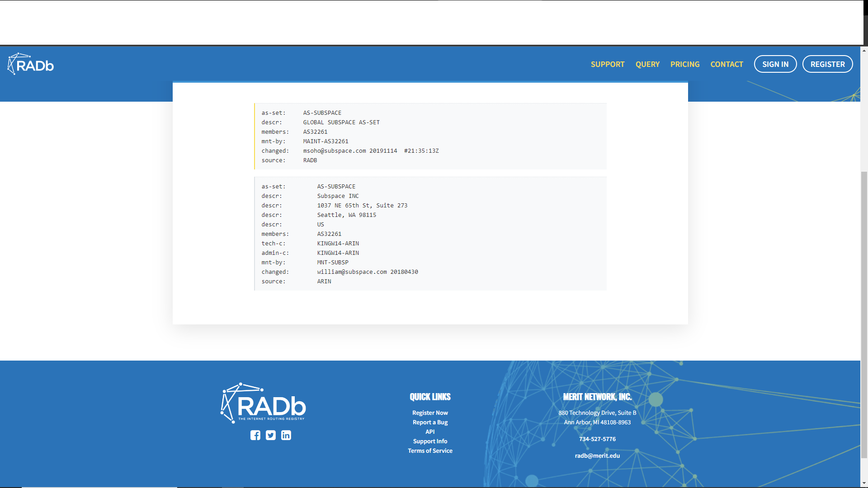Click the vertical scrollbar thumb
868x488 pixels.
click(864, 314)
